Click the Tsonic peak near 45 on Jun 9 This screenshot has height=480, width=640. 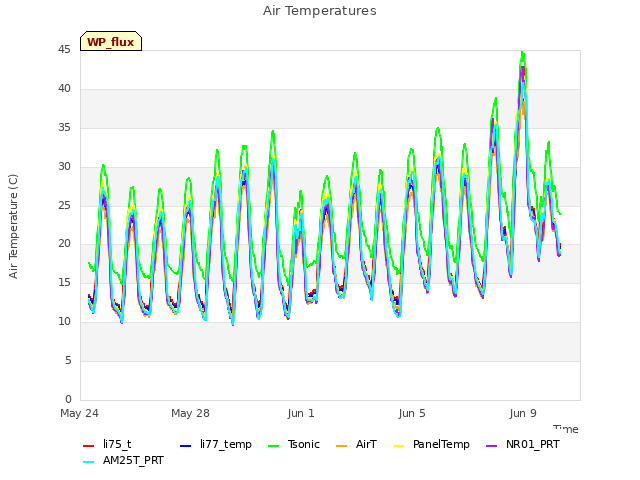522,53
